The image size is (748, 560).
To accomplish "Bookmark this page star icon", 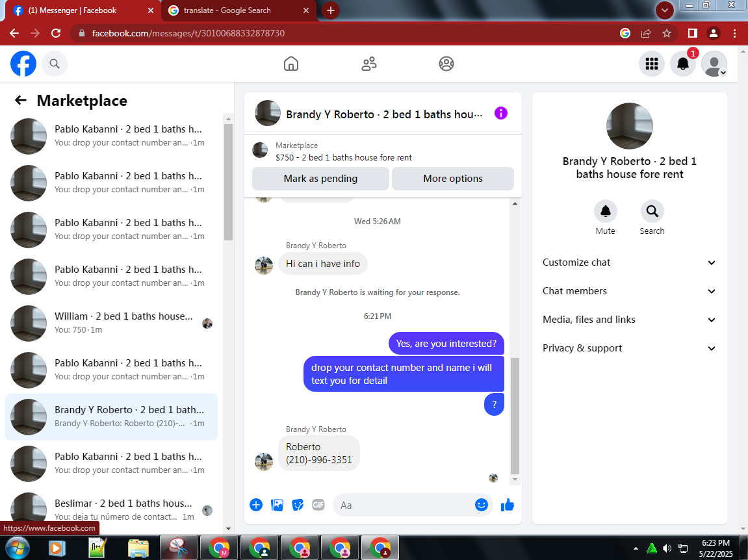I will point(667,33).
